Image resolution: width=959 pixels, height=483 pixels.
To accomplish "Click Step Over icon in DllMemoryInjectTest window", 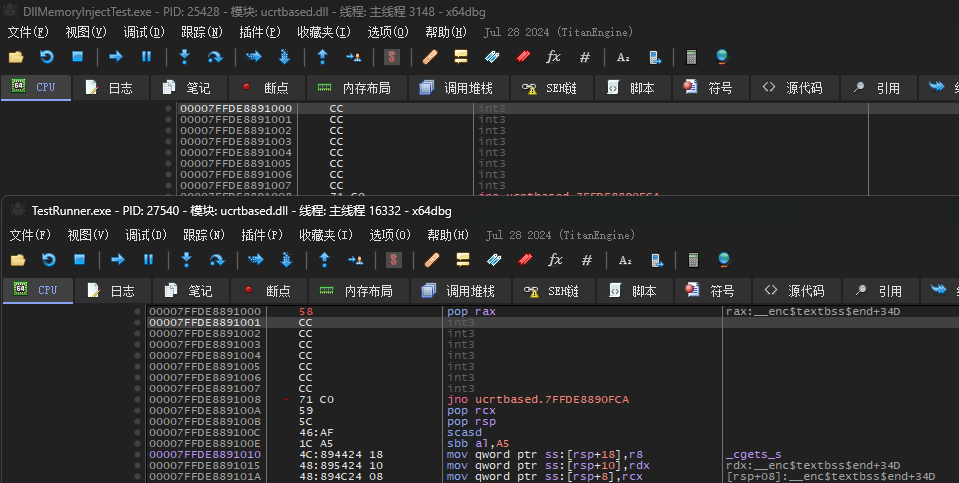I will 215,57.
